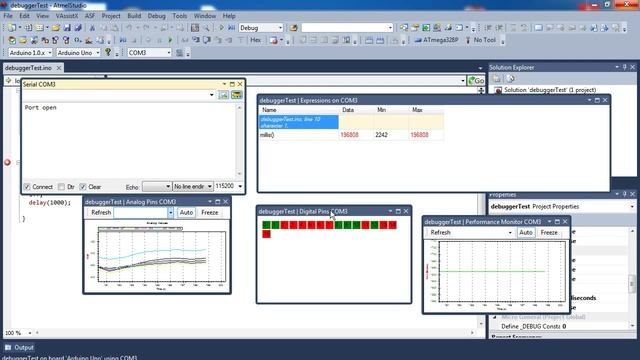Click the ATmega328P device icon
Image resolution: width=640 pixels, height=360 pixels.
pyautogui.click(x=418, y=40)
